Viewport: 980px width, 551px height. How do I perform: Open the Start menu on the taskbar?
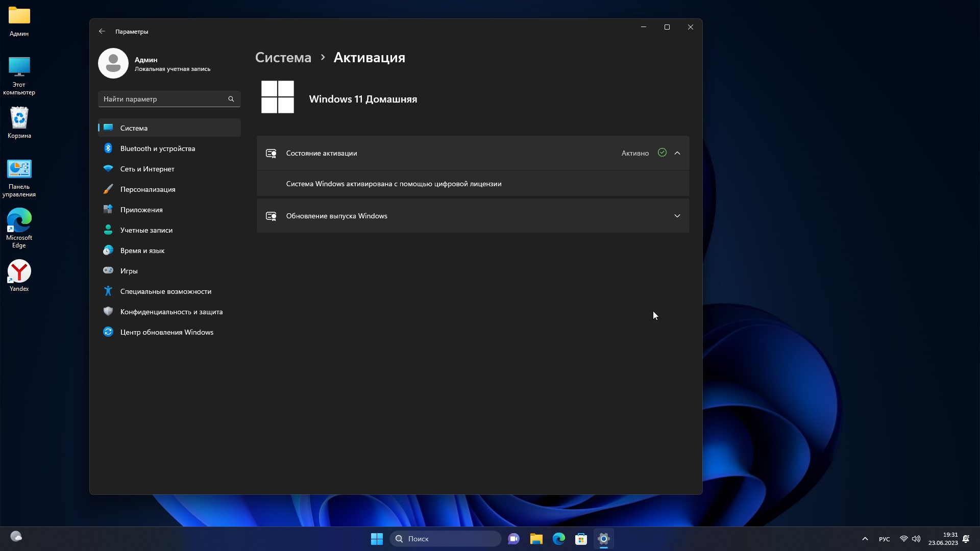tap(377, 539)
